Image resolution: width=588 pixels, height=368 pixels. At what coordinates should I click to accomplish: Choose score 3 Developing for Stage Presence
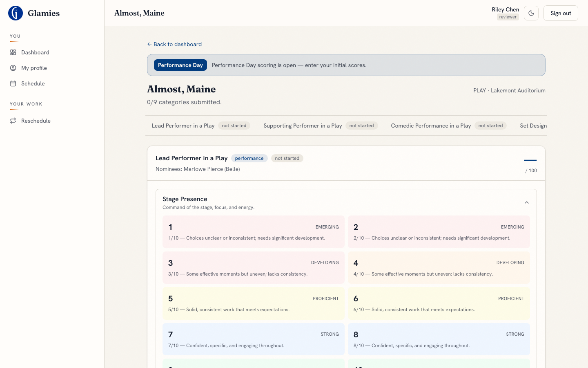(x=254, y=268)
